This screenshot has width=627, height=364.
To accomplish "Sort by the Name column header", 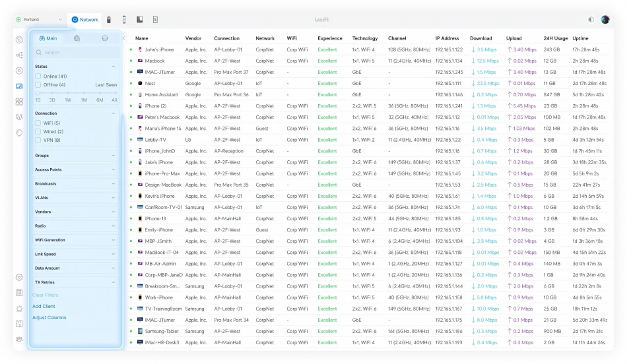I will (141, 38).
